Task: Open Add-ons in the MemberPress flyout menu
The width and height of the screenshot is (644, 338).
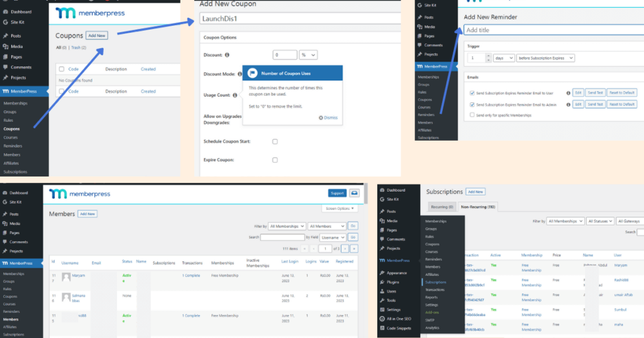Action: coord(431,313)
